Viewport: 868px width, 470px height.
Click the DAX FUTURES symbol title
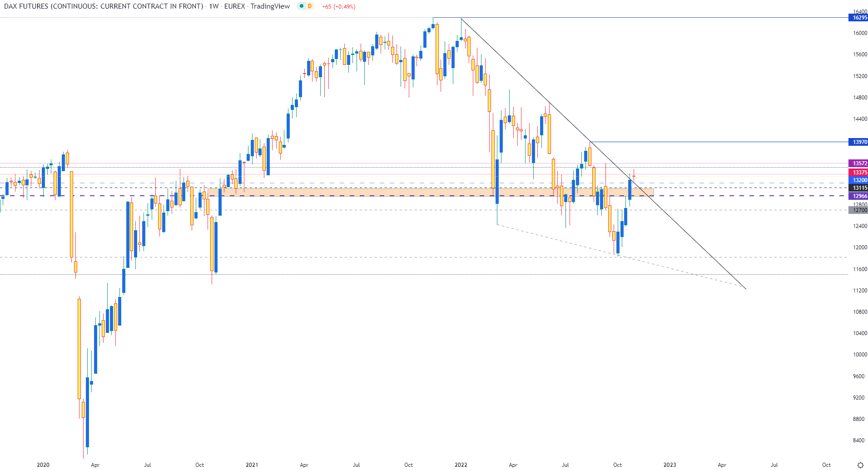coord(104,6)
